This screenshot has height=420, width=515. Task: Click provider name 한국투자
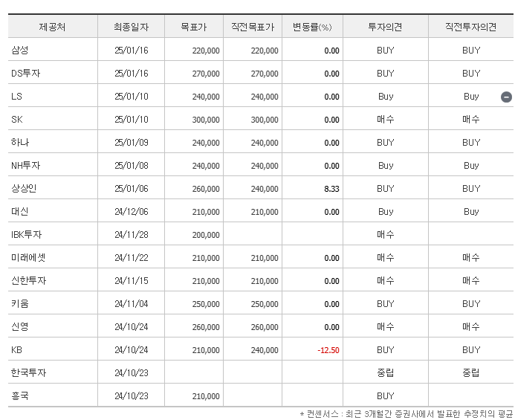[x=28, y=372]
